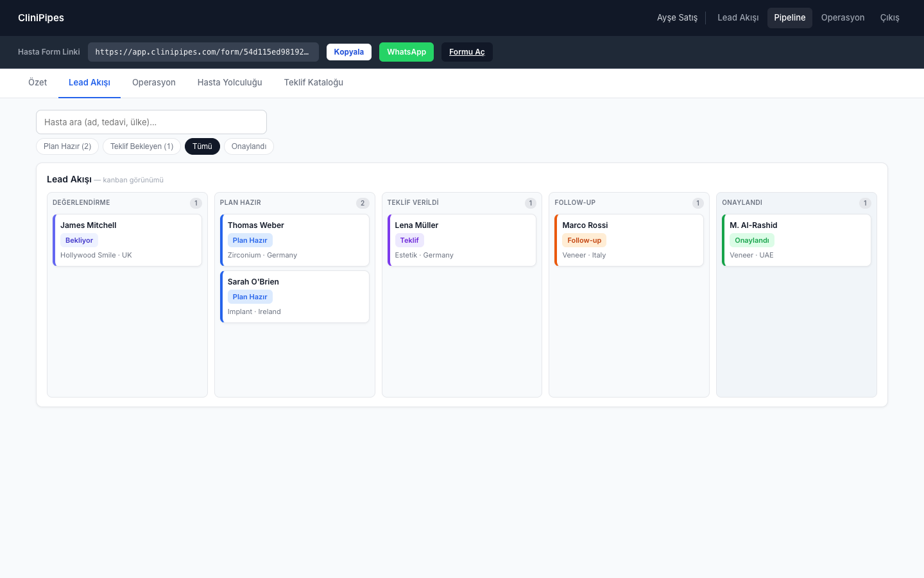Switch to the Özet tab
The width and height of the screenshot is (924, 578).
tap(38, 83)
